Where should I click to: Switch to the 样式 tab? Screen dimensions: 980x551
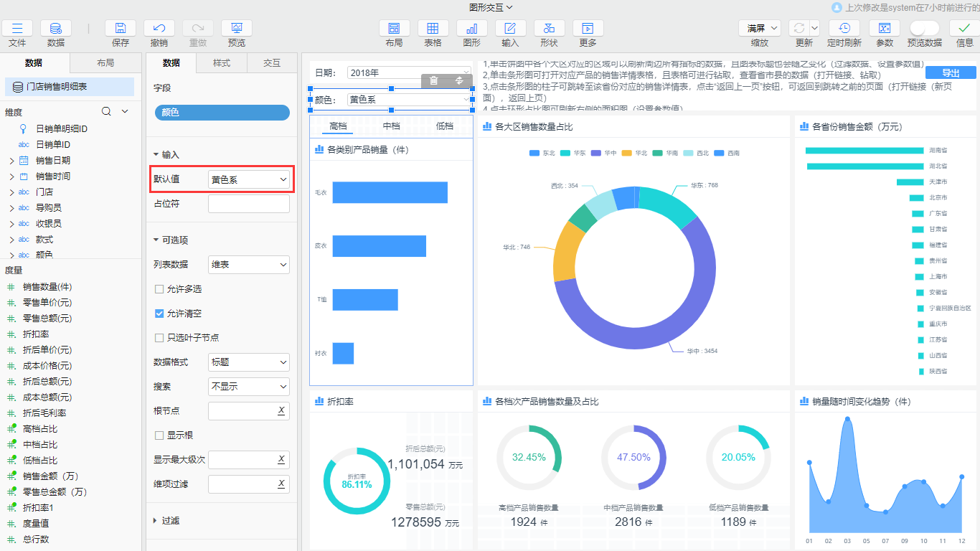222,63
